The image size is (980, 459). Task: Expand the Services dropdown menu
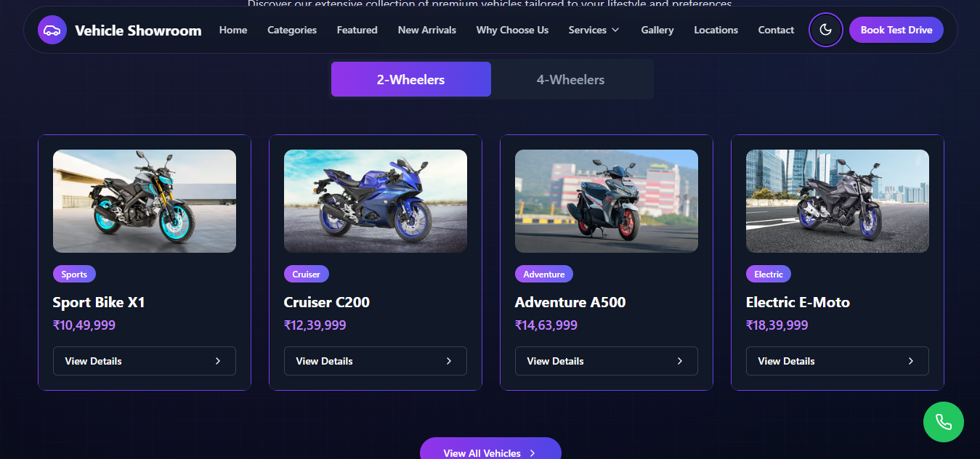pos(594,30)
